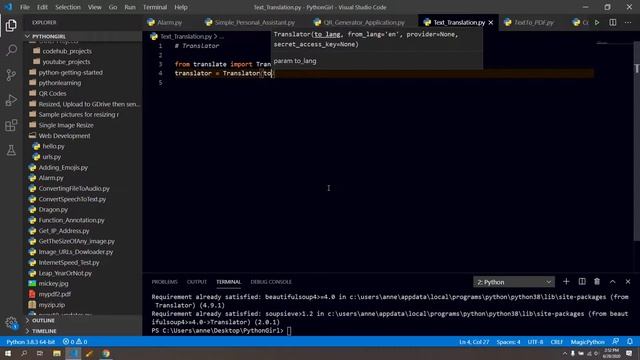Click the terminal prompt input line

click(x=289, y=330)
